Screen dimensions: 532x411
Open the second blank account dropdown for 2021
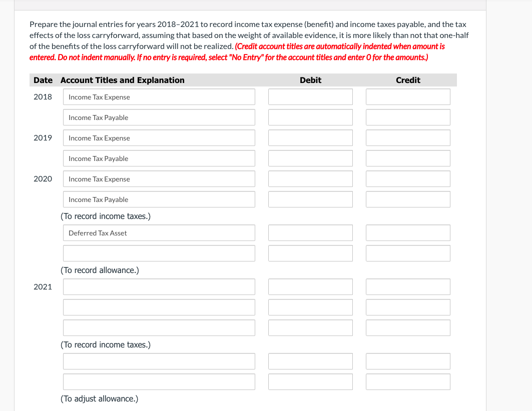[159, 307]
